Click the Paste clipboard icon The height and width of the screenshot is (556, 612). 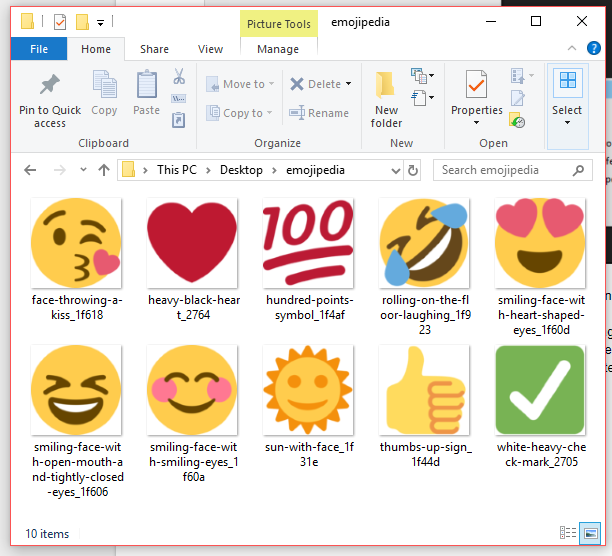coord(146,83)
